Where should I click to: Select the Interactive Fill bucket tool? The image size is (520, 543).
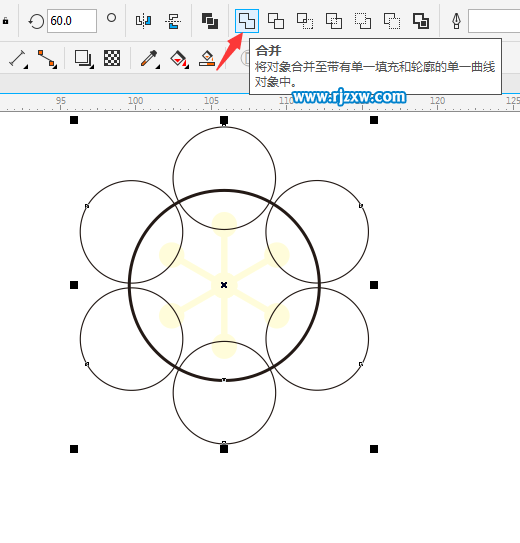click(x=179, y=59)
